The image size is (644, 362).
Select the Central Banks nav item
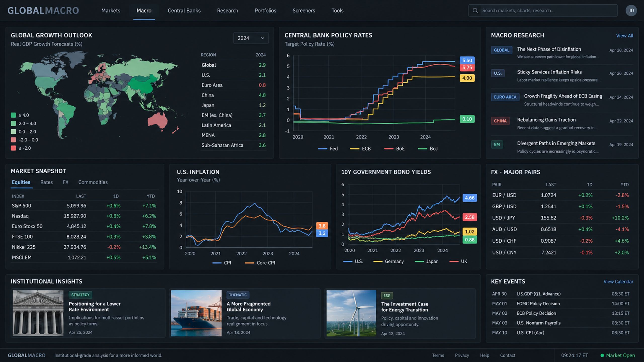tap(184, 11)
